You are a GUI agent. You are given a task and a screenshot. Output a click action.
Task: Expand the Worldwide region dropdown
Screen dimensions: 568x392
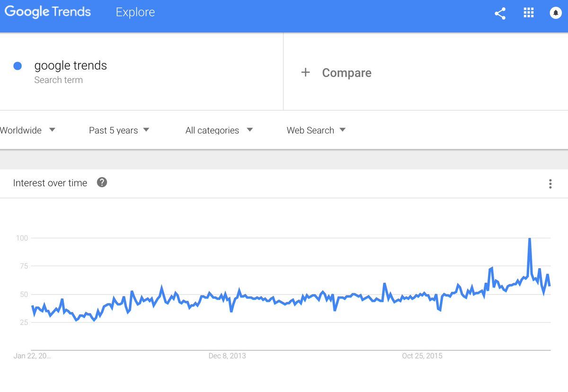tap(27, 130)
